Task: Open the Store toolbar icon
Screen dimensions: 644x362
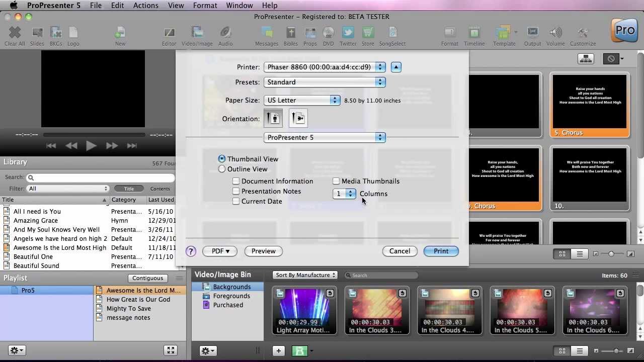Action: click(x=368, y=36)
